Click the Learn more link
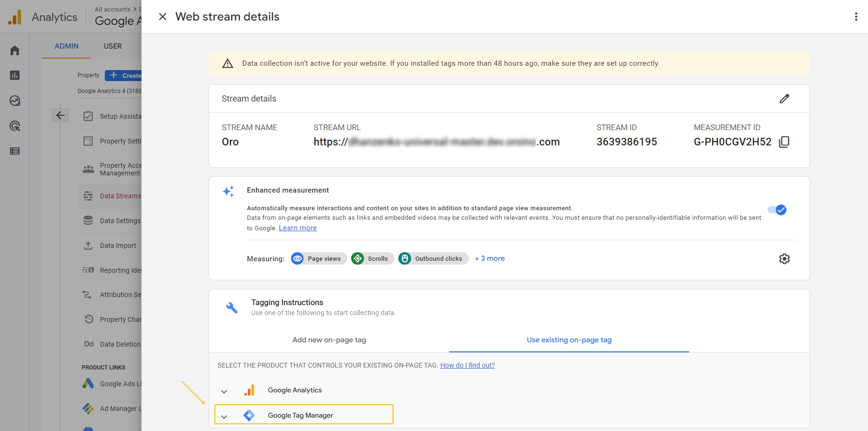Screen dimensions: 868x431 pyautogui.click(x=298, y=228)
